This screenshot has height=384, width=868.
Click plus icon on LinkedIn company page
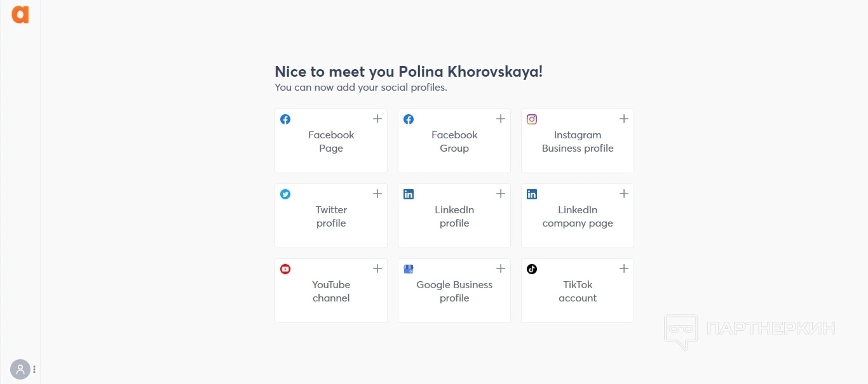pos(624,194)
